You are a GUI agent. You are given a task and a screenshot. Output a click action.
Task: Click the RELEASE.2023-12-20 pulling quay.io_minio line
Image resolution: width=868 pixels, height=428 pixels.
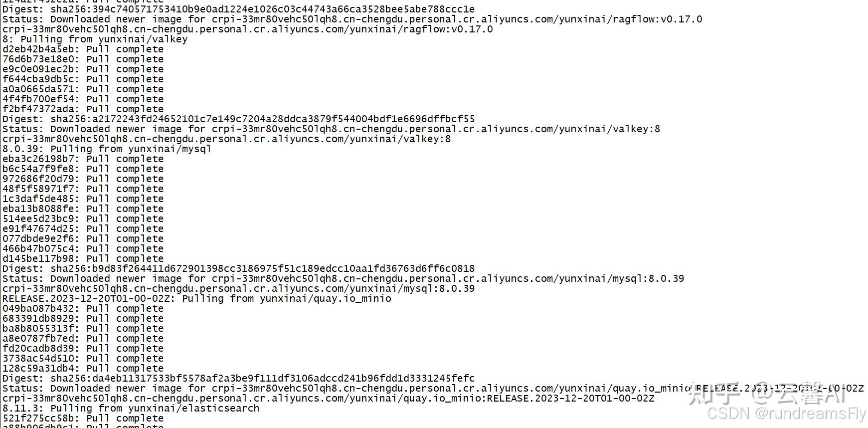tap(196, 299)
